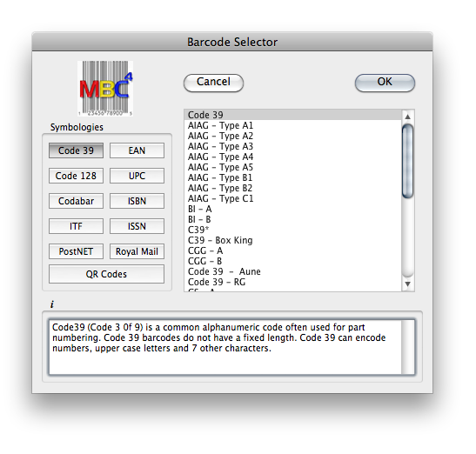
Task: Select the highlighted Code 39 list row
Action: [x=292, y=115]
